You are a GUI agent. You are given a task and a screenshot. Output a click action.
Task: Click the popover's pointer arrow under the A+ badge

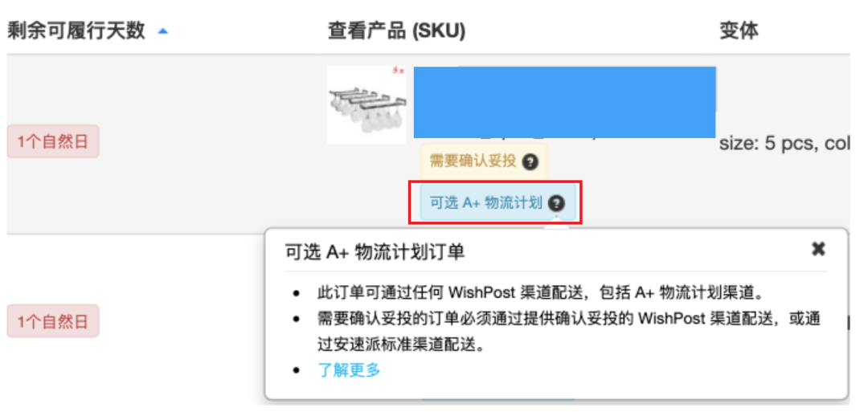[x=556, y=226]
